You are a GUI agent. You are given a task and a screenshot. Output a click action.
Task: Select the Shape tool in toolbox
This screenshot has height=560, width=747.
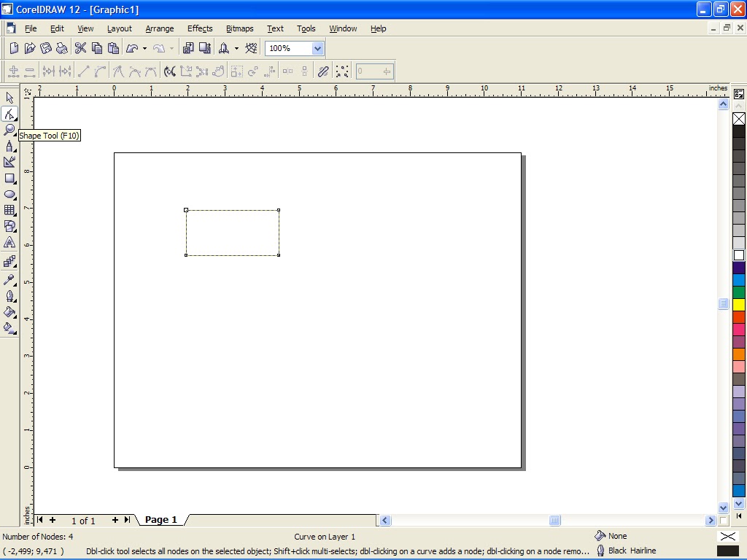coord(9,114)
